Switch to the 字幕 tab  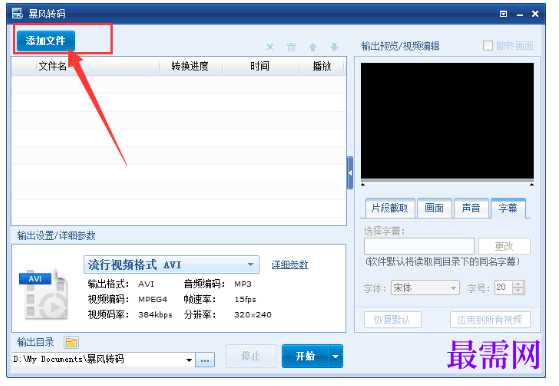click(508, 208)
